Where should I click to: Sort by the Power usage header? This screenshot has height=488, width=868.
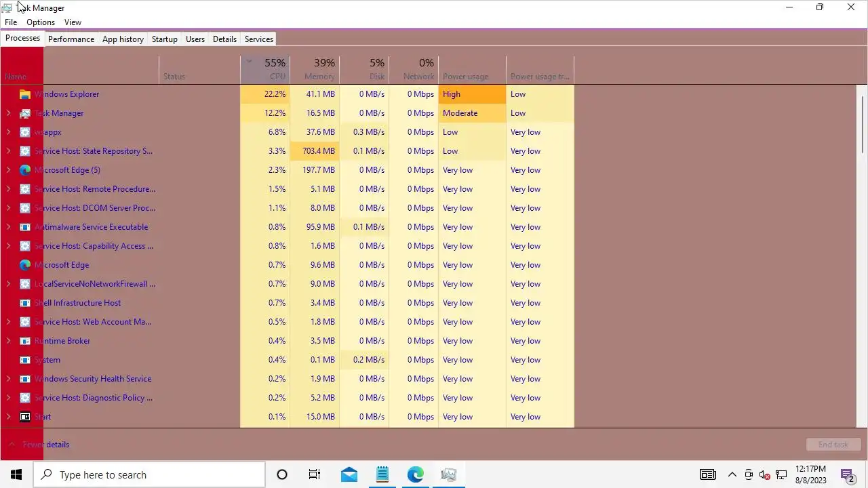point(472,70)
